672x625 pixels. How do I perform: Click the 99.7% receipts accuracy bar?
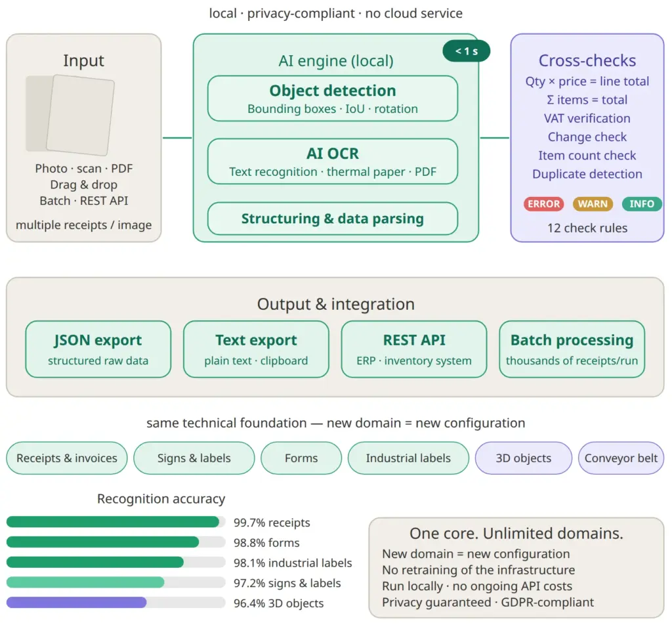[x=115, y=522]
